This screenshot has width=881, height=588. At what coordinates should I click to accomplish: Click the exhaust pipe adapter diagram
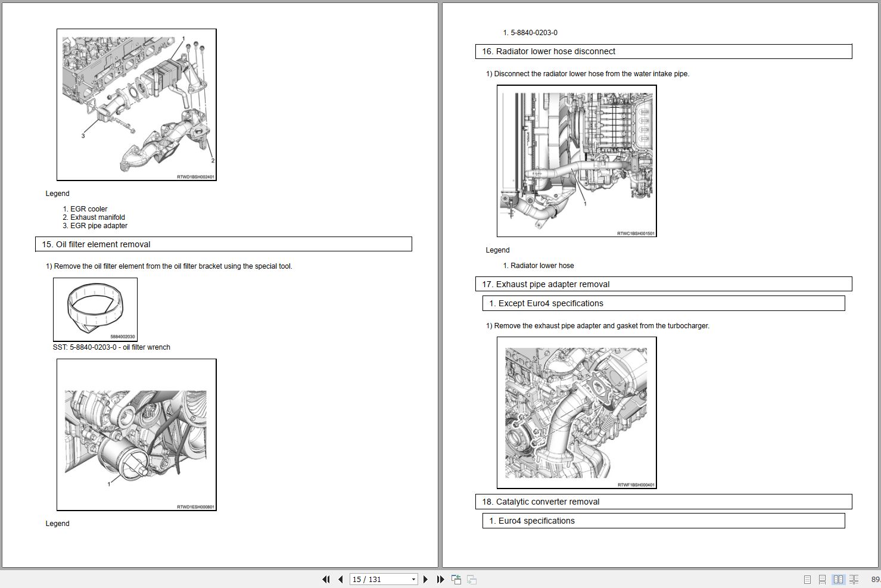577,413
